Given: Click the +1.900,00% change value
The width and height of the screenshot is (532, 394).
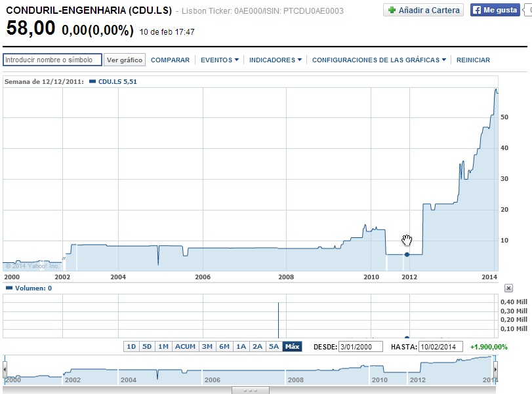Looking at the screenshot, I should (x=489, y=347).
